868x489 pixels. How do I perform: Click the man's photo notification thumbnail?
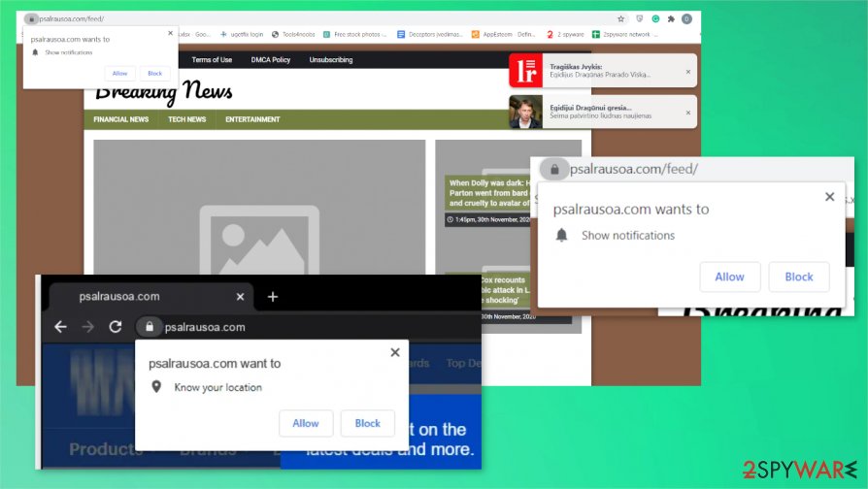coord(526,112)
